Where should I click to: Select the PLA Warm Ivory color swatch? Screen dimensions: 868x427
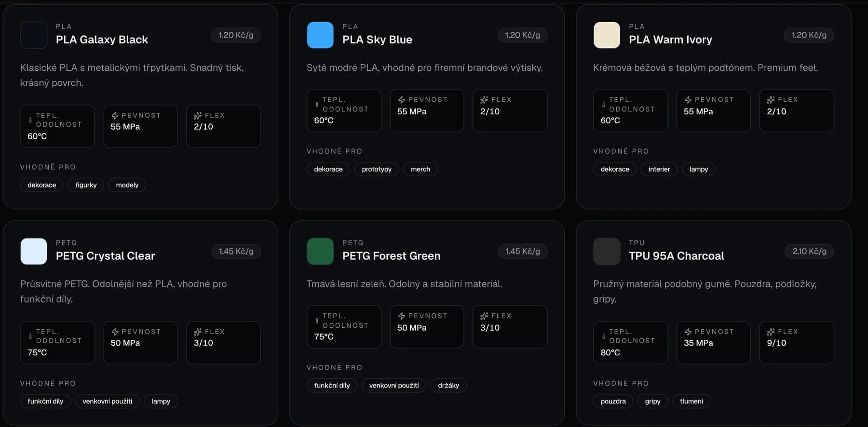point(607,35)
